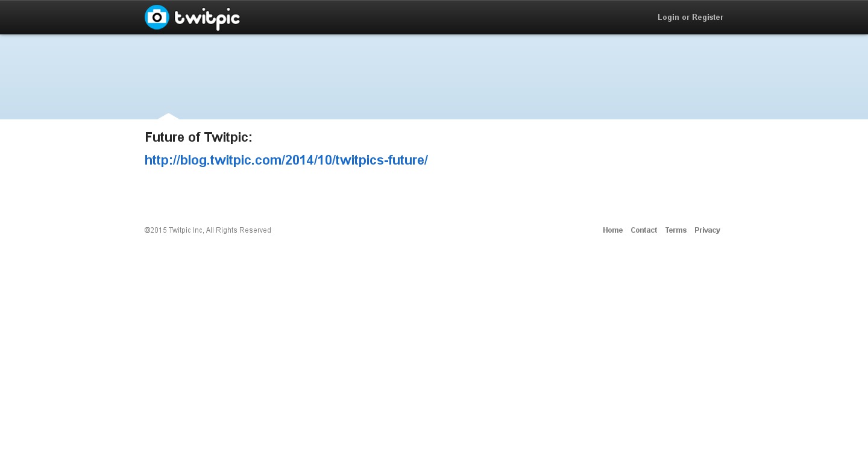The height and width of the screenshot is (472, 868).
Task: Click the white triangle notch below banner
Action: tap(168, 116)
